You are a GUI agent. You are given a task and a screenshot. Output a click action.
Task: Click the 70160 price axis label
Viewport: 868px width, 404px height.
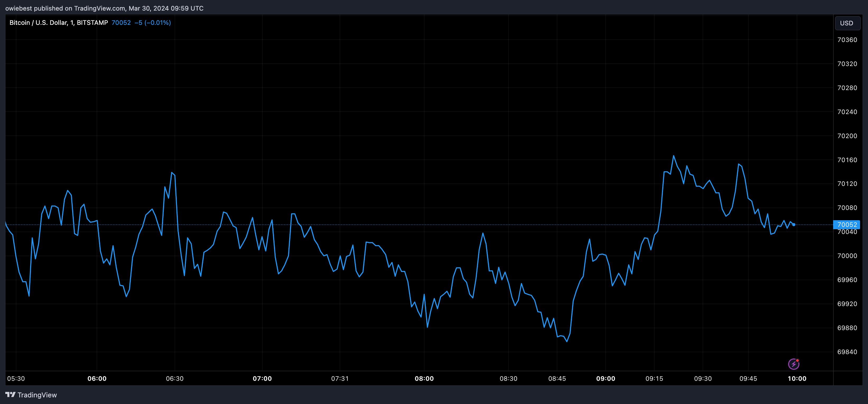pos(847,160)
